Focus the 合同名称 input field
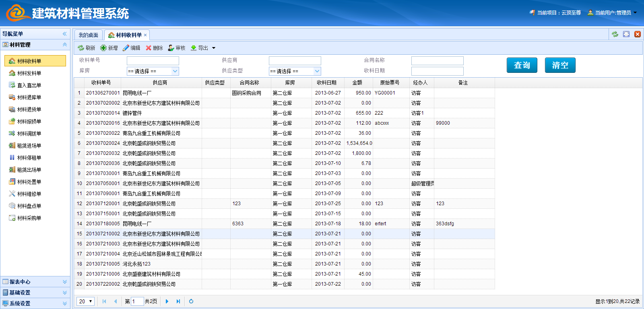 [438, 61]
